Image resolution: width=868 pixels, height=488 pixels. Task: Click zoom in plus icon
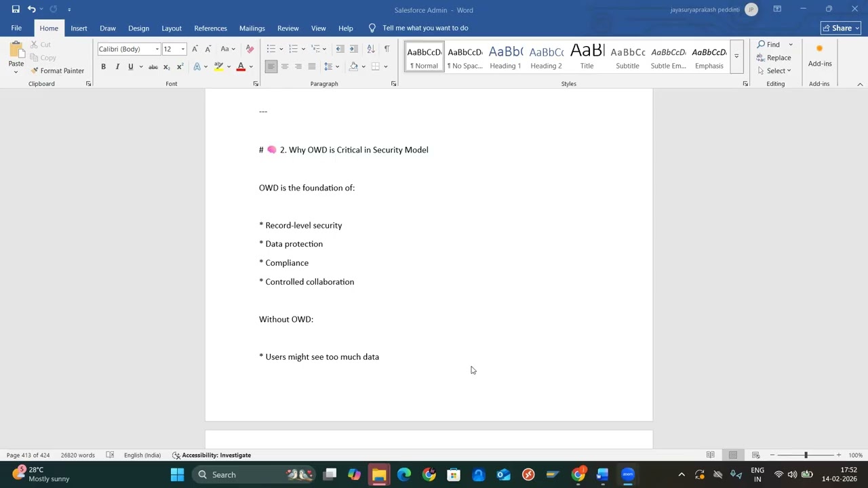pos(839,455)
